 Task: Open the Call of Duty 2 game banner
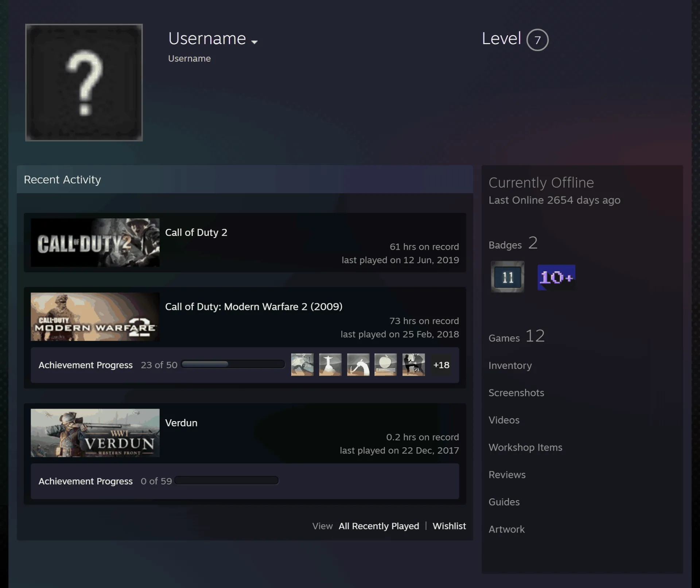tap(95, 242)
